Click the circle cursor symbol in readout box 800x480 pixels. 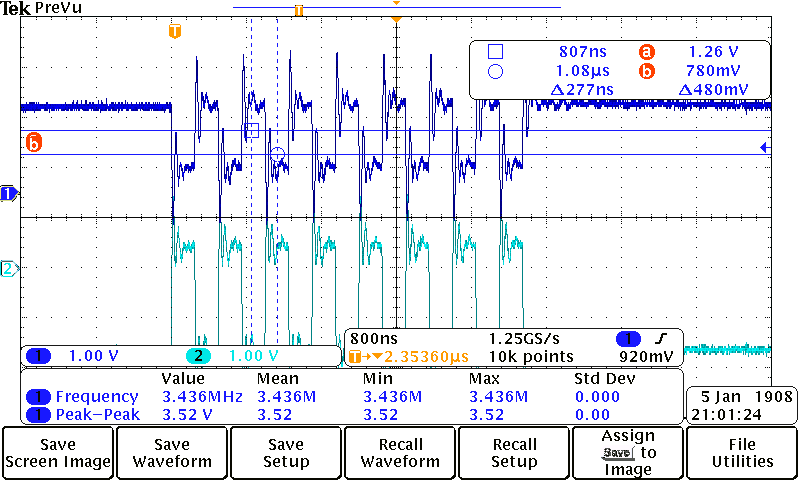[x=495, y=71]
